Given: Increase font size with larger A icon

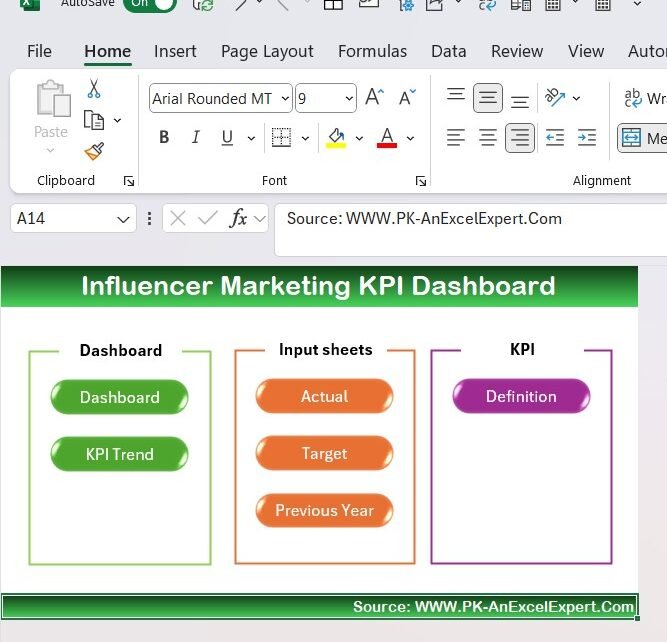Looking at the screenshot, I should pos(374,97).
